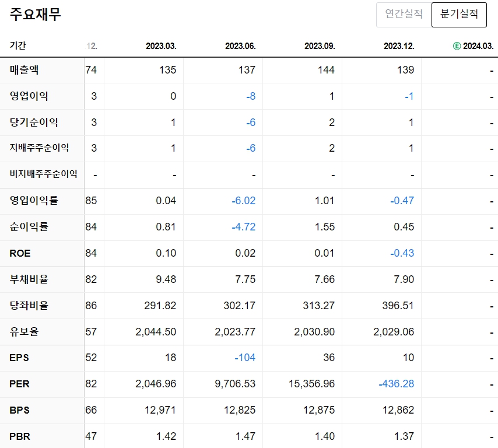Click the 2023.03. column header
The width and height of the screenshot is (498, 448).
(161, 46)
